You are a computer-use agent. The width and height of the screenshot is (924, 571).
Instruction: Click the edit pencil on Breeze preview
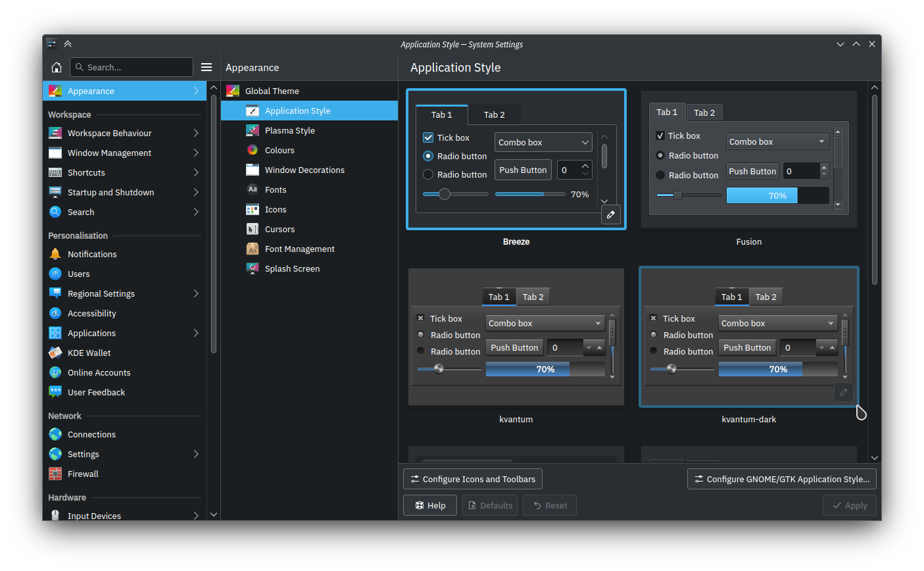point(611,214)
